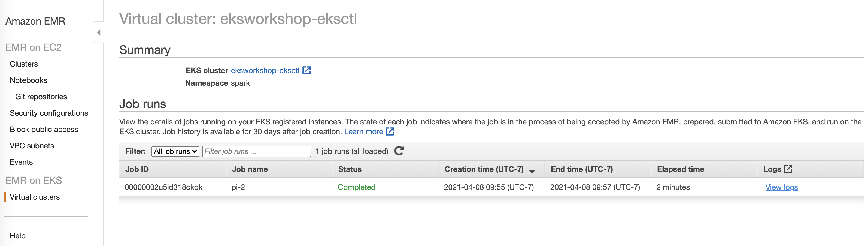Open the All job runs filter dropdown
Image resolution: width=868 pixels, height=246 pixels.
point(175,151)
